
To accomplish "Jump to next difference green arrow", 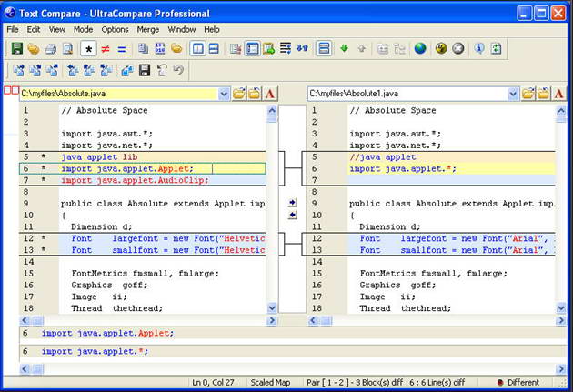I will 344,48.
